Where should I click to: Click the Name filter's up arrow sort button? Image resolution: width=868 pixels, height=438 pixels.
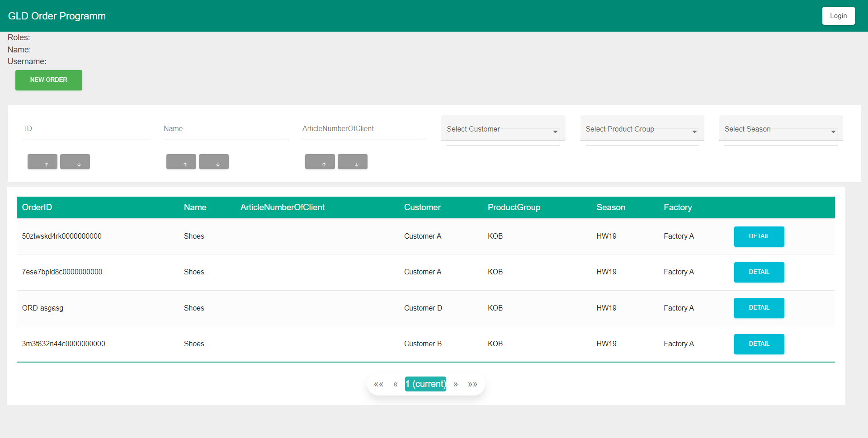click(x=181, y=162)
